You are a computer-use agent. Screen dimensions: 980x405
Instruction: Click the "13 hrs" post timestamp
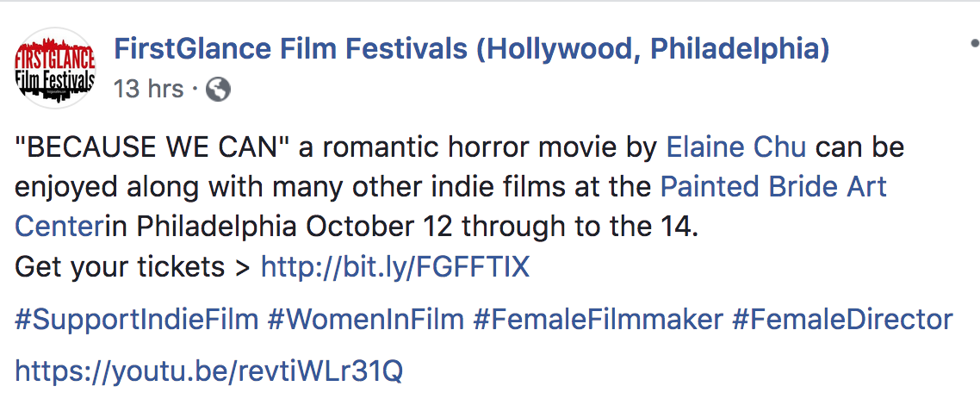click(x=148, y=88)
